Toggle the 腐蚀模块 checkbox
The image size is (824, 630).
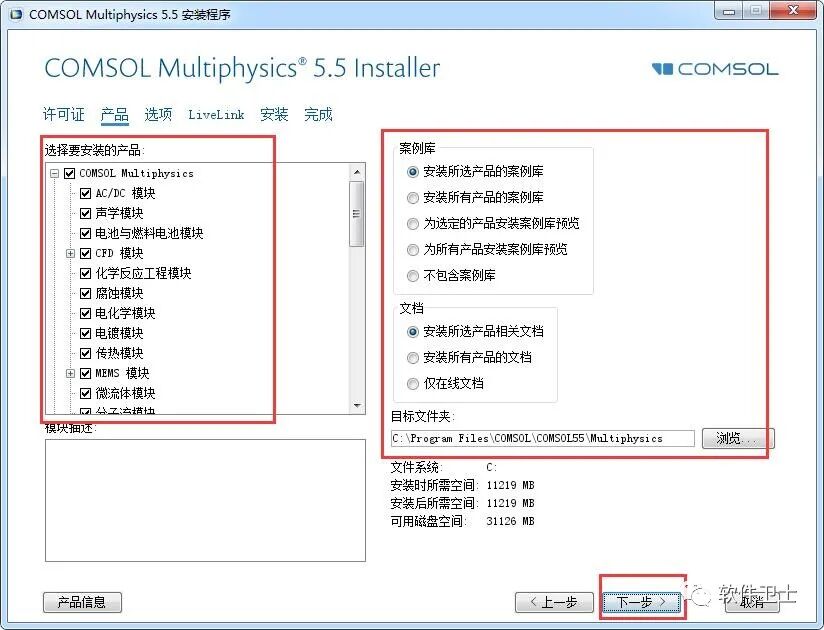pyautogui.click(x=86, y=293)
